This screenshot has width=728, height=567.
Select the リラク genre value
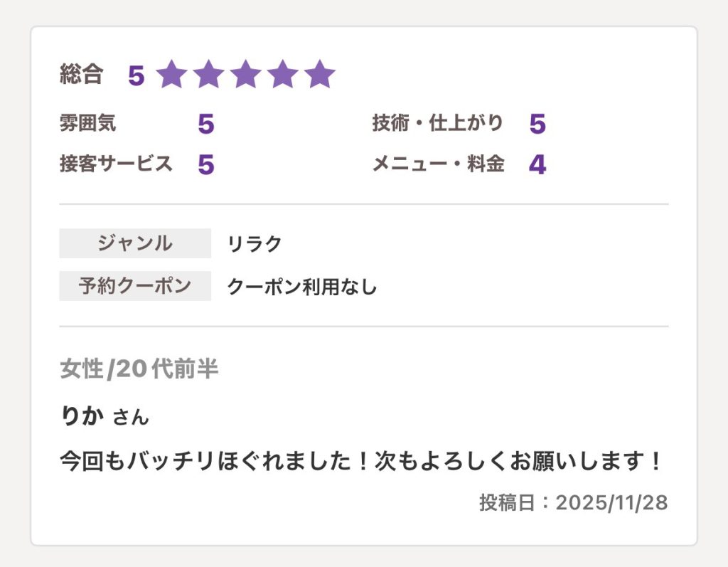coord(255,244)
